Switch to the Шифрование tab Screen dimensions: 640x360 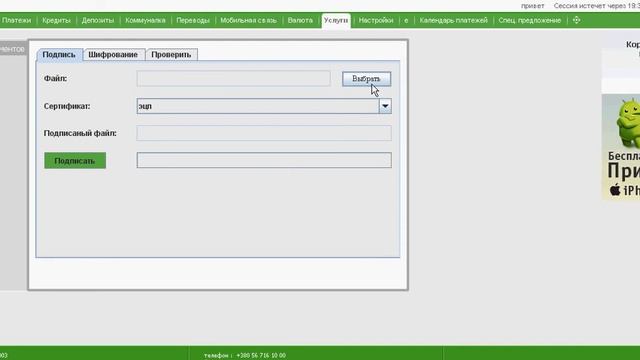point(113,54)
